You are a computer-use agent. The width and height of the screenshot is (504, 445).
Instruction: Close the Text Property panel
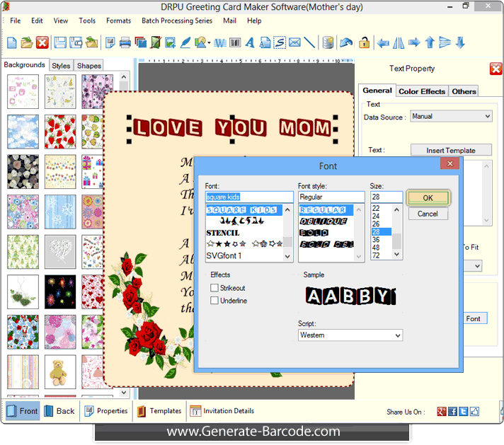(496, 69)
